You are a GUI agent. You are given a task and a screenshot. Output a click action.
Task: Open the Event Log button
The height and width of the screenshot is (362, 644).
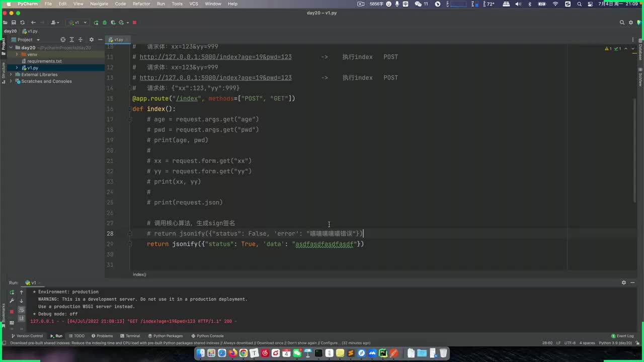[622, 336]
